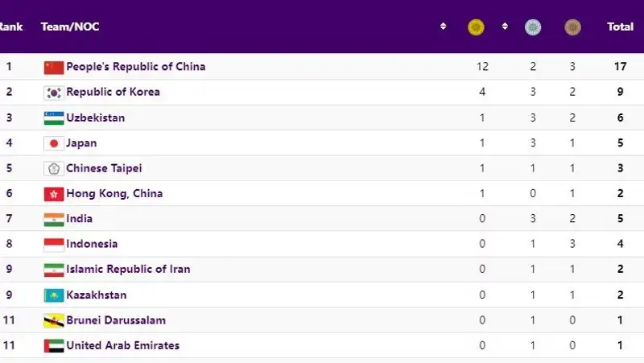Click the Team/NOC column header
The width and height of the screenshot is (644, 363).
(x=70, y=27)
